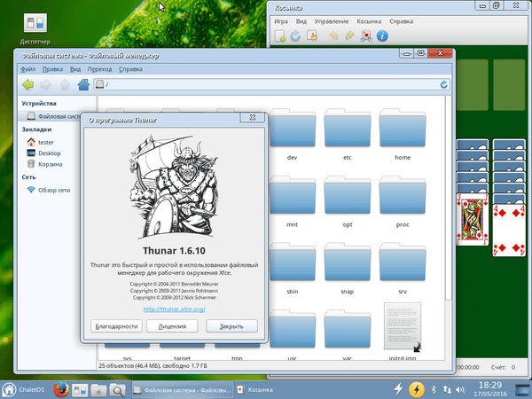Go to home folder via toolbar icon
This screenshot has height=399, width=532.
(82, 85)
